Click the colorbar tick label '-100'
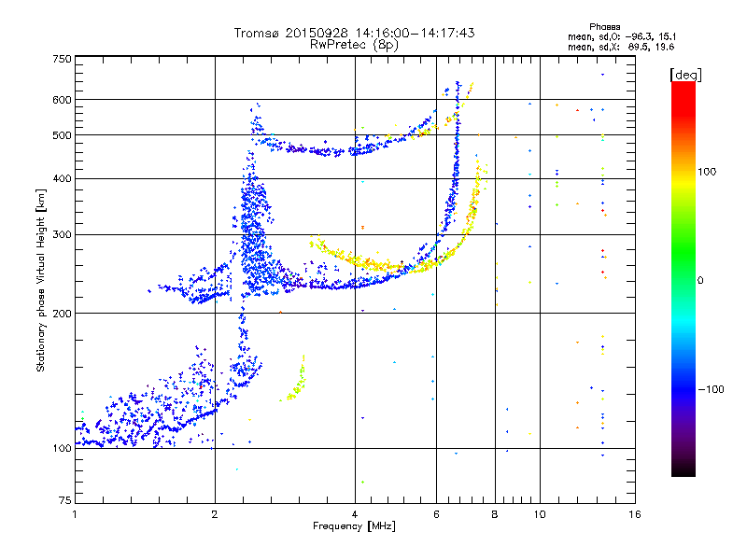Viewport: 747px width, 560px height. (x=711, y=389)
